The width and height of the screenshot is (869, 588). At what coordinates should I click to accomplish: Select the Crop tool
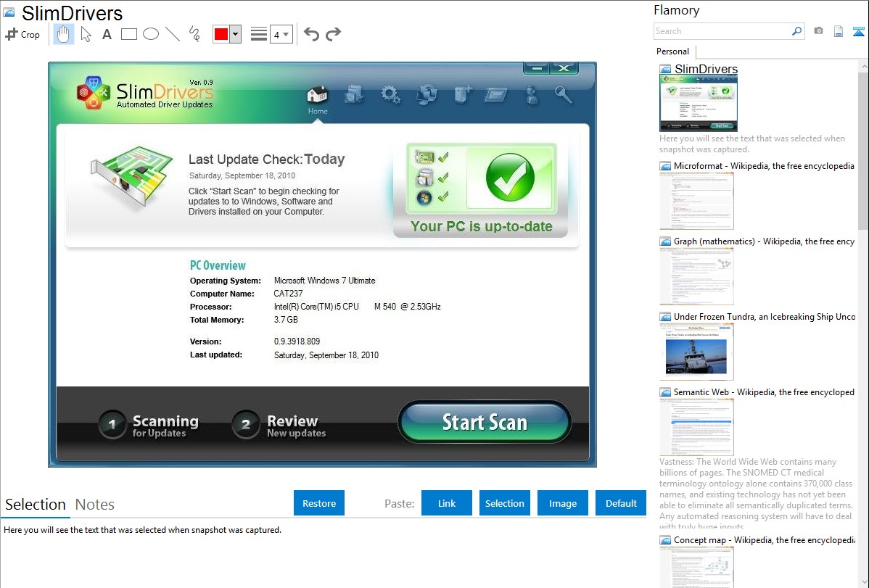(x=22, y=34)
